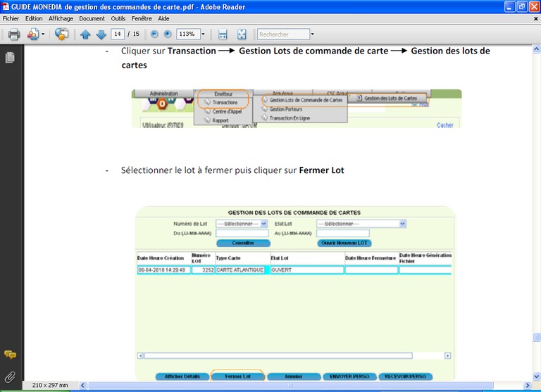Click the RECEVOIR PERSO button
Image resolution: width=541 pixels, height=392 pixels.
(x=406, y=377)
